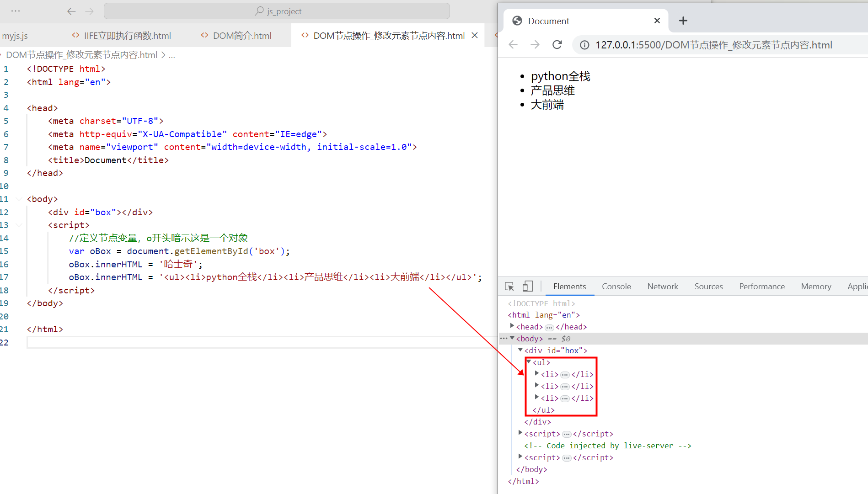Click the browser forward arrow
This screenshot has width=868, height=494.
tap(535, 45)
